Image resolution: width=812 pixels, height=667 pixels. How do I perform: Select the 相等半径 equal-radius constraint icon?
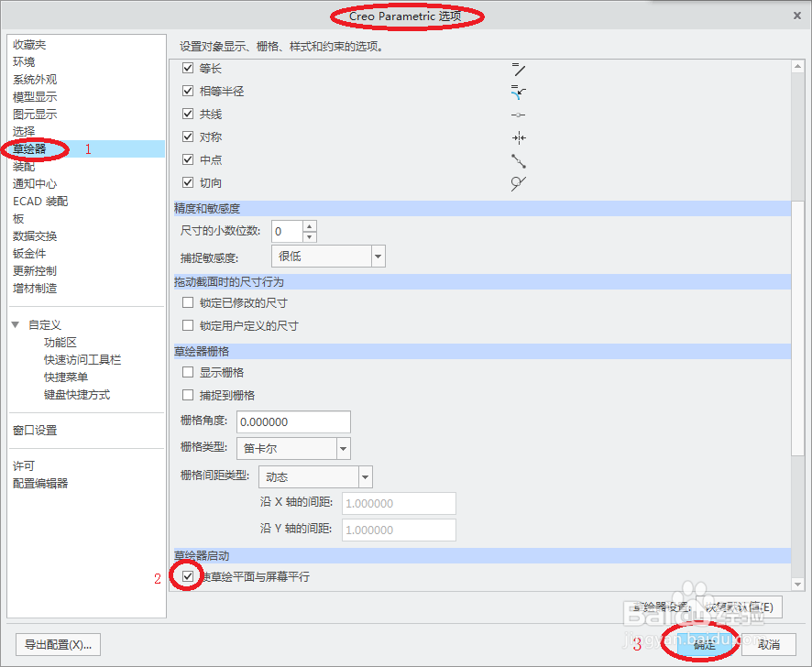click(x=519, y=92)
